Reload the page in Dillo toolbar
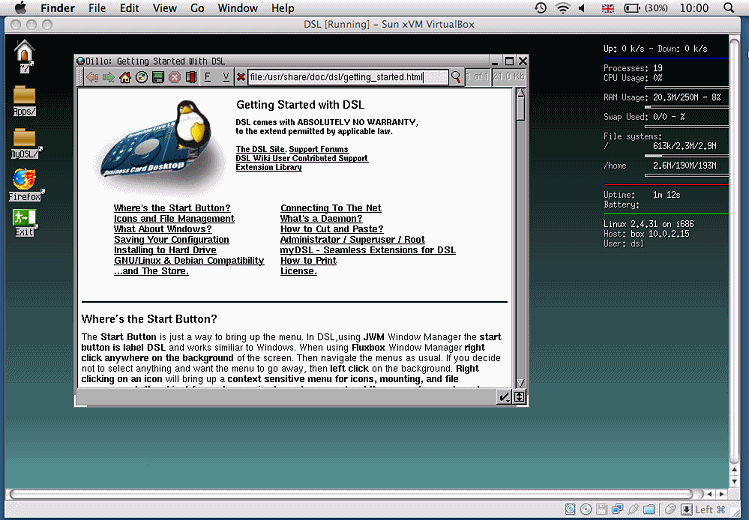Image resolution: width=749 pixels, height=520 pixels. click(141, 77)
